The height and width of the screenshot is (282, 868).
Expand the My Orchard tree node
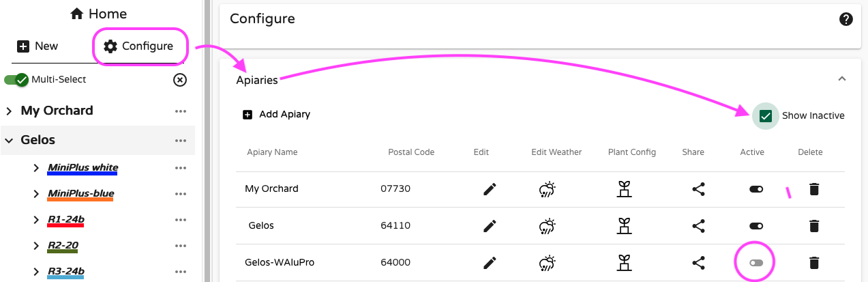tap(10, 111)
